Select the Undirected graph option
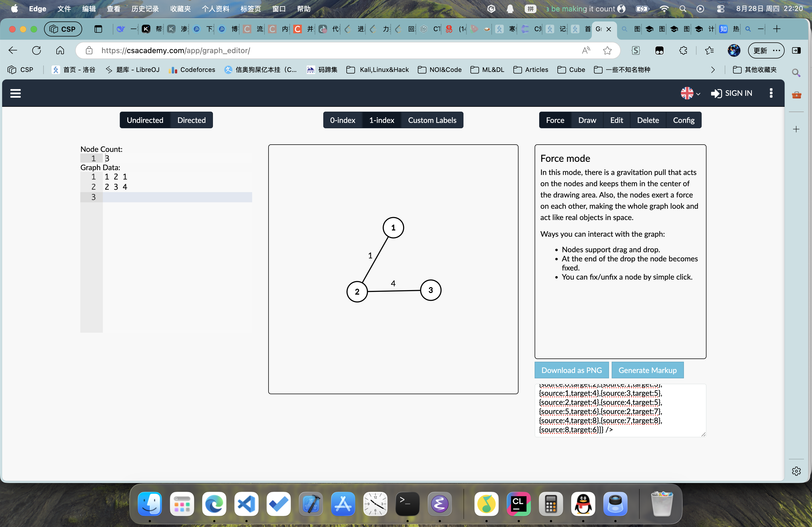The height and width of the screenshot is (527, 812). (x=145, y=120)
